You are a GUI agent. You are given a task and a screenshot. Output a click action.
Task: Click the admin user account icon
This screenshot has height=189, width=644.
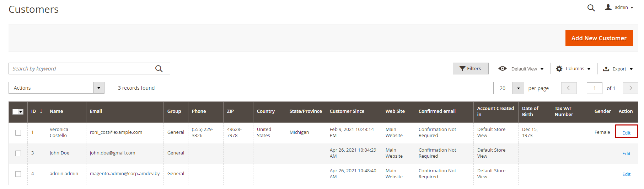tap(608, 7)
